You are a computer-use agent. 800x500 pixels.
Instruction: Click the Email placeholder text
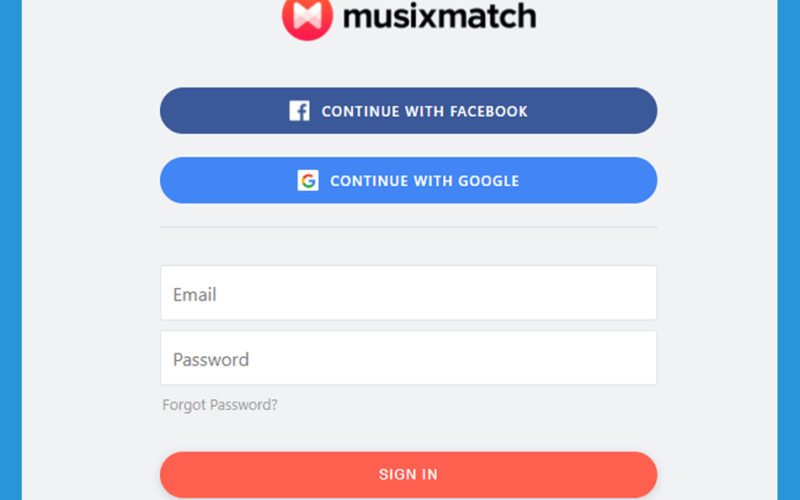point(194,295)
